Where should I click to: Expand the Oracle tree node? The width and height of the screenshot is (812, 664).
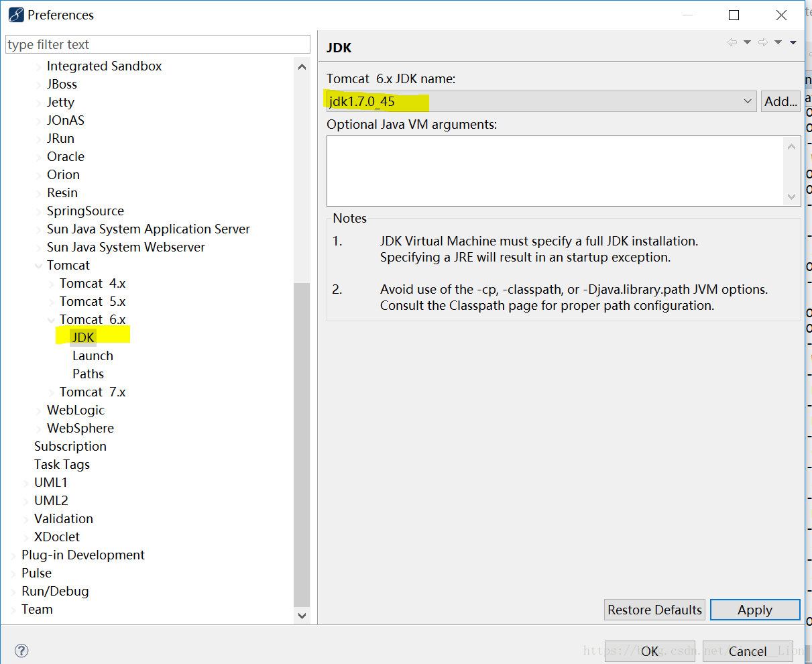pos(39,157)
